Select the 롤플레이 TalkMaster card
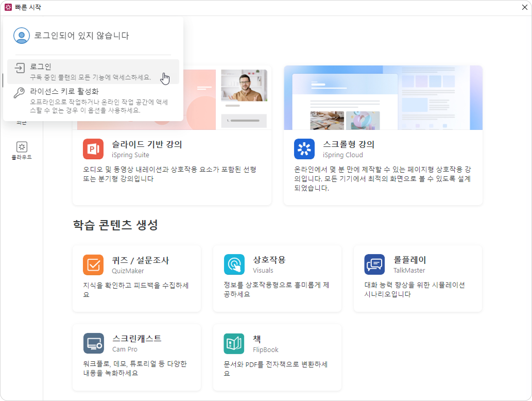This screenshot has height=401, width=532. coord(418,279)
